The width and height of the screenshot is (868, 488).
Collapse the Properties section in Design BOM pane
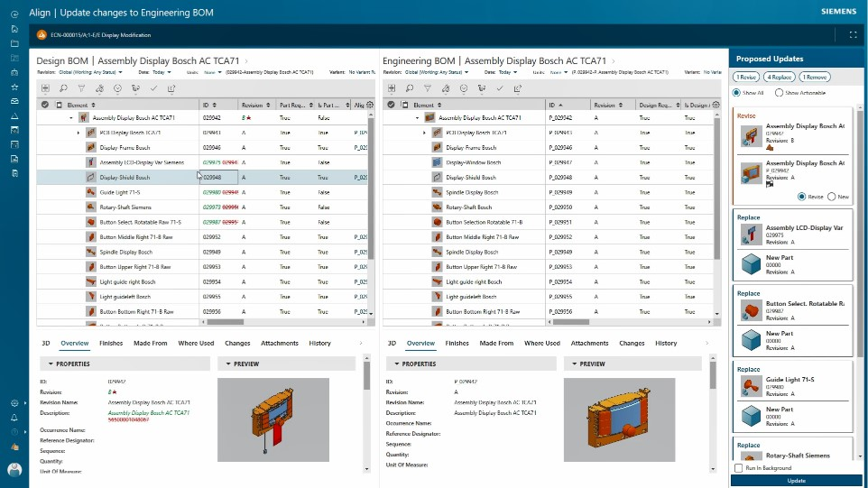click(x=51, y=364)
